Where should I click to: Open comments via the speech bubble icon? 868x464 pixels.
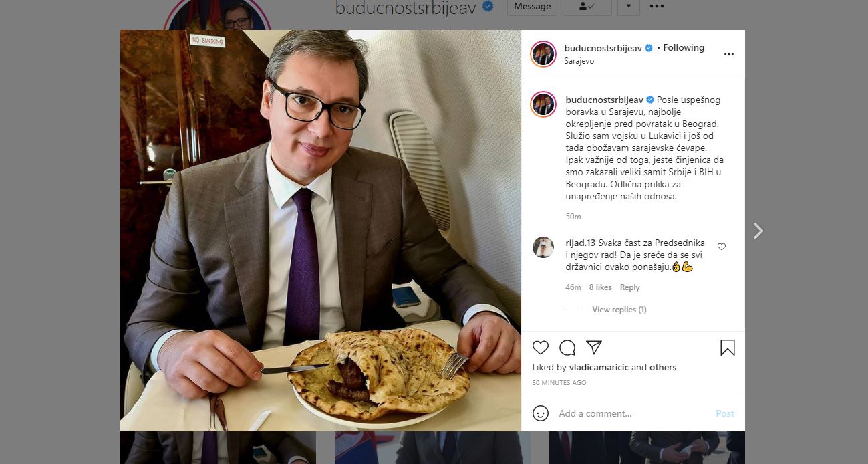pyautogui.click(x=567, y=348)
